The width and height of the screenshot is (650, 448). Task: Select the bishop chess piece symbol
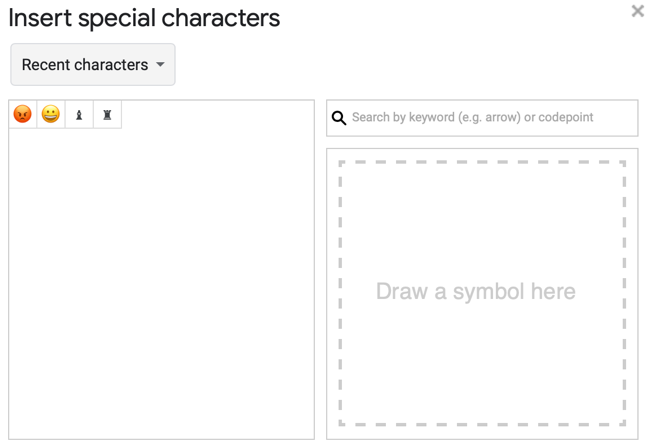(79, 115)
